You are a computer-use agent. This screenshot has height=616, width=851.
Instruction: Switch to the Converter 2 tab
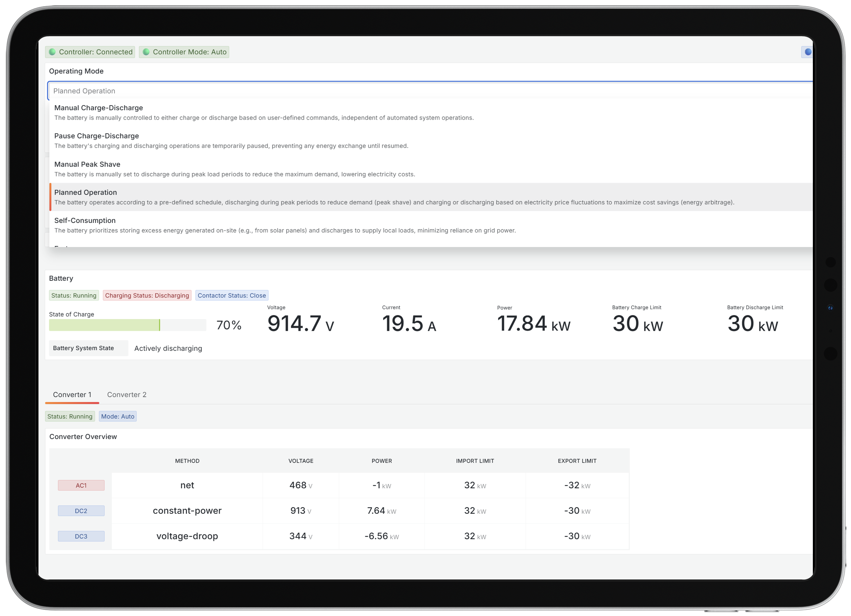127,394
